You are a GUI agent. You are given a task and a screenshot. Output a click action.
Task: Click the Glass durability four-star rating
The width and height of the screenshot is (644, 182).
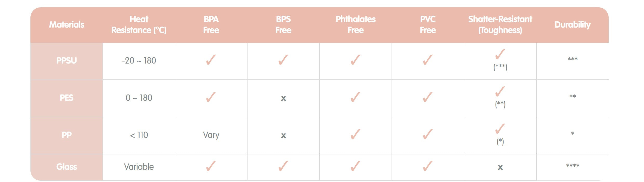click(573, 166)
